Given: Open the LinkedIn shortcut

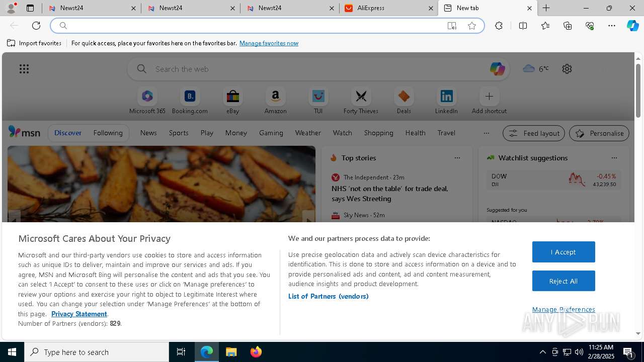Looking at the screenshot, I should coord(446,101).
